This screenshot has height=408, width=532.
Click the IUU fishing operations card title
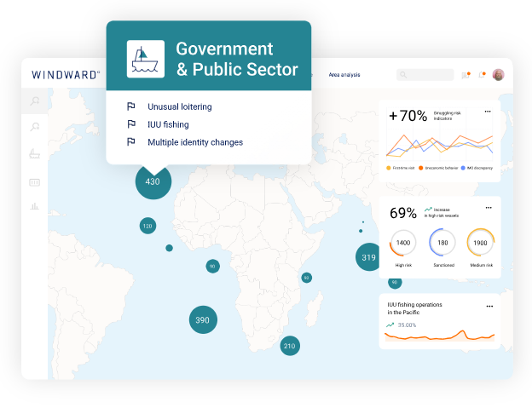coord(414,308)
